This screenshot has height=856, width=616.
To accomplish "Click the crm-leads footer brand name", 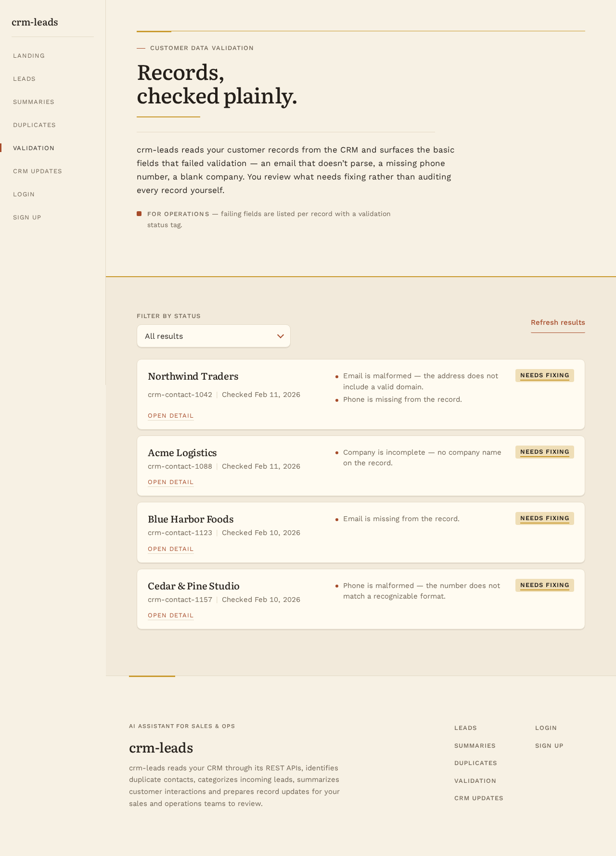I will click(161, 748).
